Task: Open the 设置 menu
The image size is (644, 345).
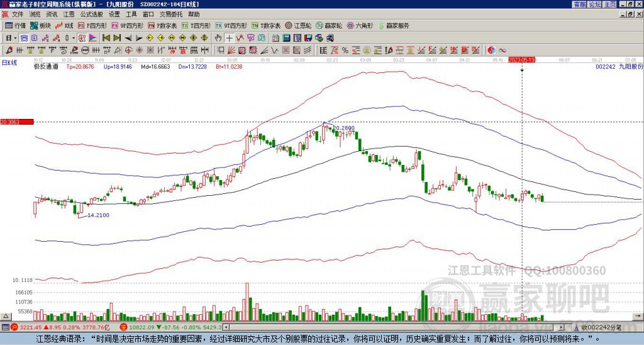Action: (114, 14)
